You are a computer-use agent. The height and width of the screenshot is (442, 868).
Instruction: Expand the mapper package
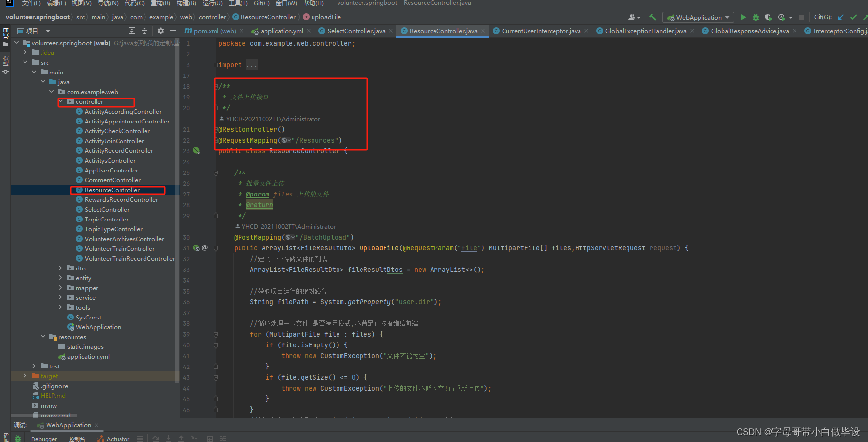(60, 288)
